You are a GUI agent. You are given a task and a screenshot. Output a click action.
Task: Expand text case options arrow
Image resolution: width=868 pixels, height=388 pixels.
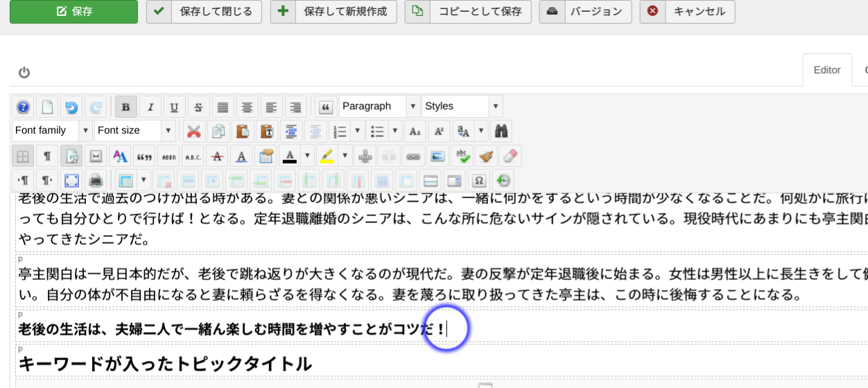(481, 131)
